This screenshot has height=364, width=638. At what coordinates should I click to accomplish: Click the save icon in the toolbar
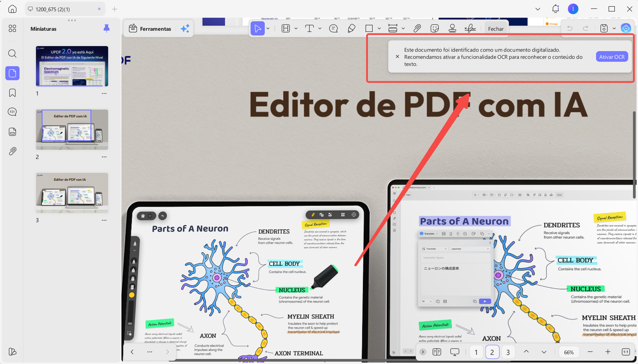[604, 28]
